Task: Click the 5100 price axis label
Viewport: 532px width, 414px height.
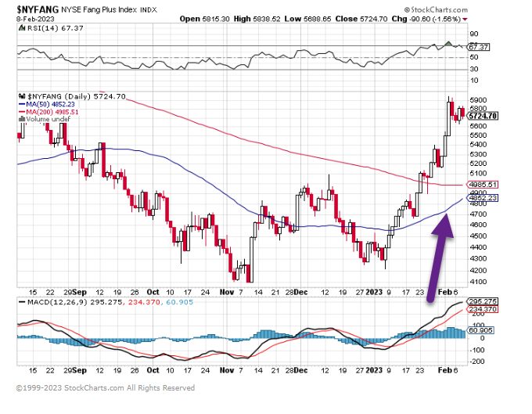Action: (x=478, y=174)
